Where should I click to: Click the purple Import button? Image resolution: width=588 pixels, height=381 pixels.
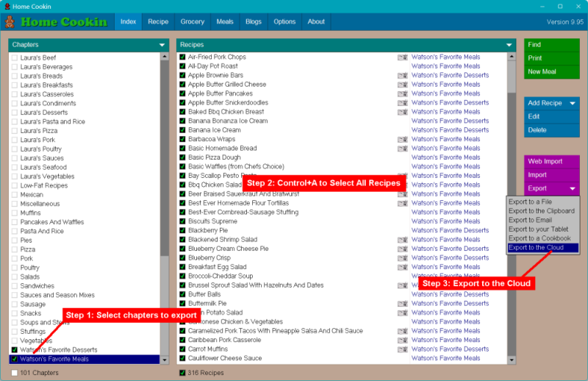[552, 175]
